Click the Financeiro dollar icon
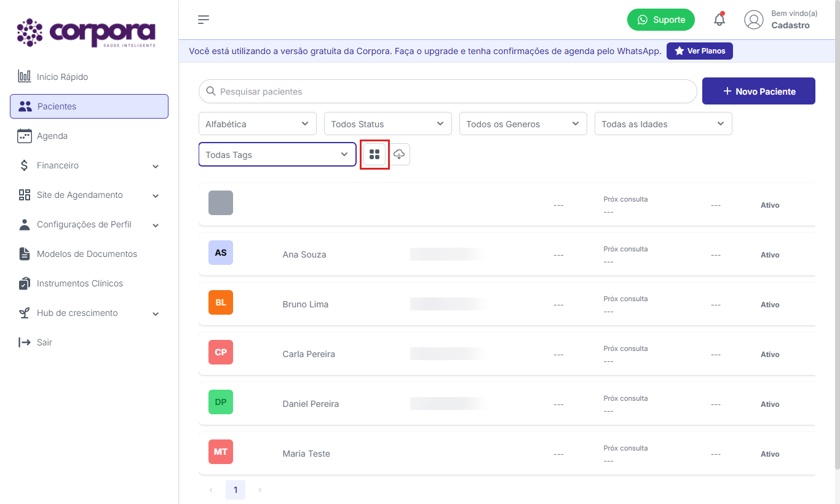 tap(25, 165)
